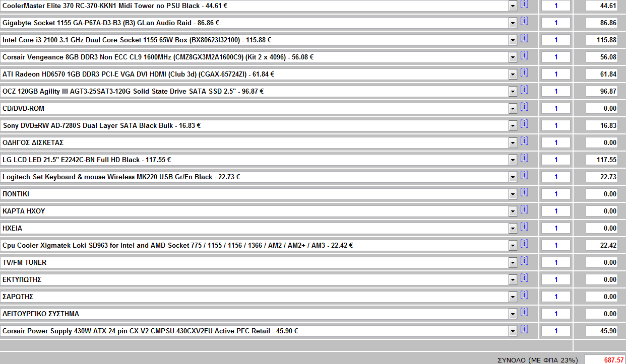626x364 pixels.
Task: Open info icon for TV/FM TUNER row
Action: click(x=524, y=261)
